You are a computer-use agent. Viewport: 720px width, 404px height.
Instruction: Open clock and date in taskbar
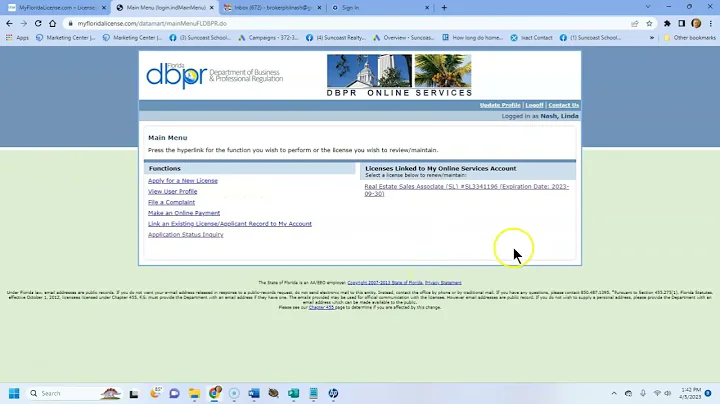[x=690, y=393]
